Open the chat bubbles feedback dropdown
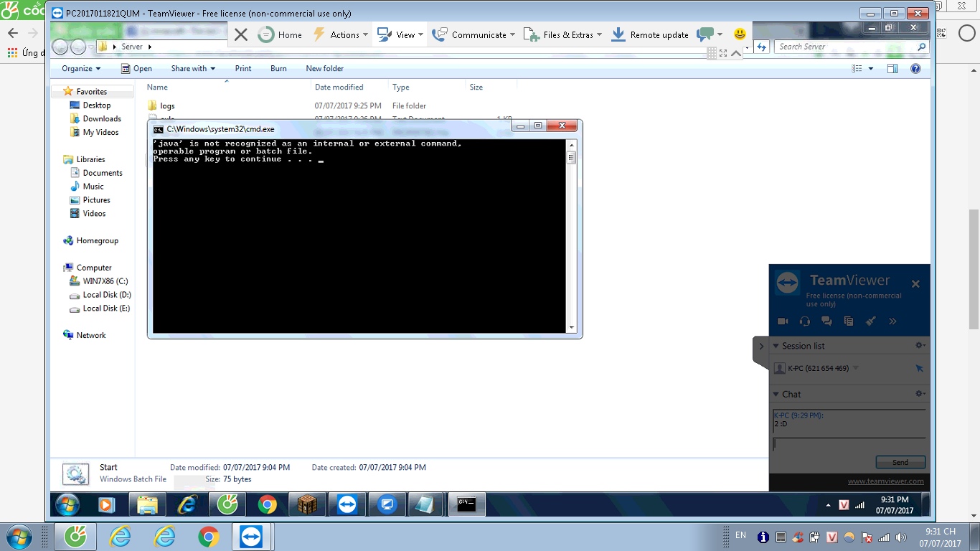This screenshot has width=980, height=551. 710,34
